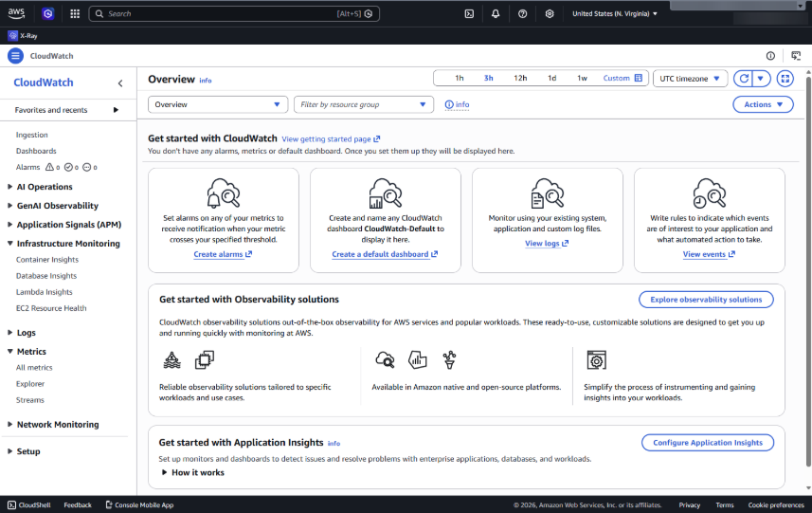
Task: Open All metrics
Action: tap(34, 368)
